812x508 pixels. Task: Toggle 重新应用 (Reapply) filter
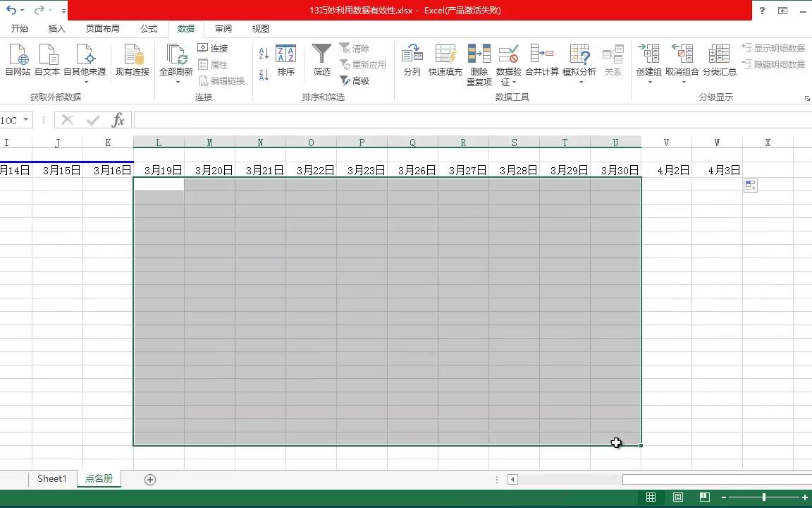coord(363,64)
